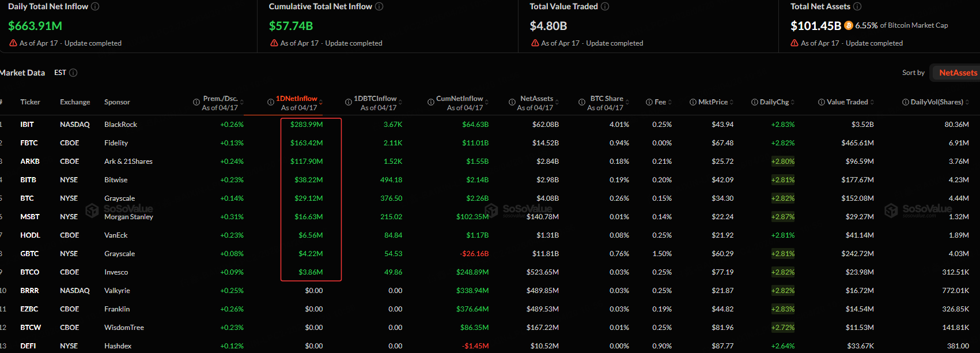The height and width of the screenshot is (353, 980).
Task: Click warning icon under the $663.91M value
Action: pyautogui.click(x=13, y=43)
